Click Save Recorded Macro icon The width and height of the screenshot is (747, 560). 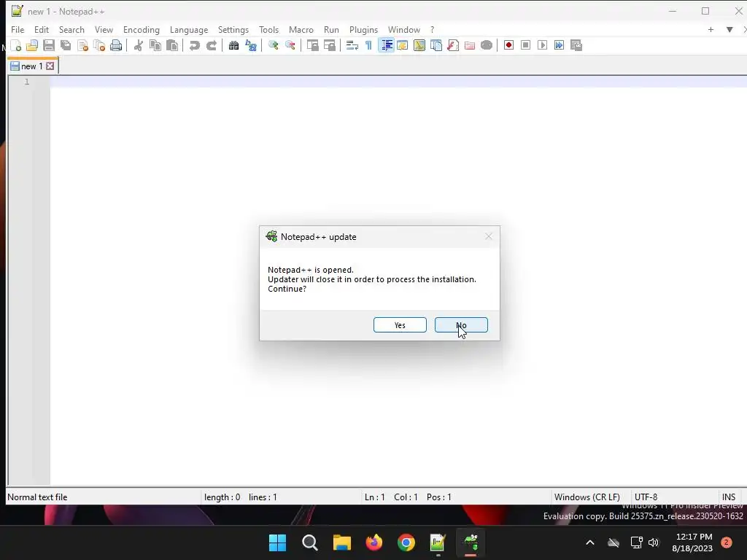pyautogui.click(x=576, y=45)
